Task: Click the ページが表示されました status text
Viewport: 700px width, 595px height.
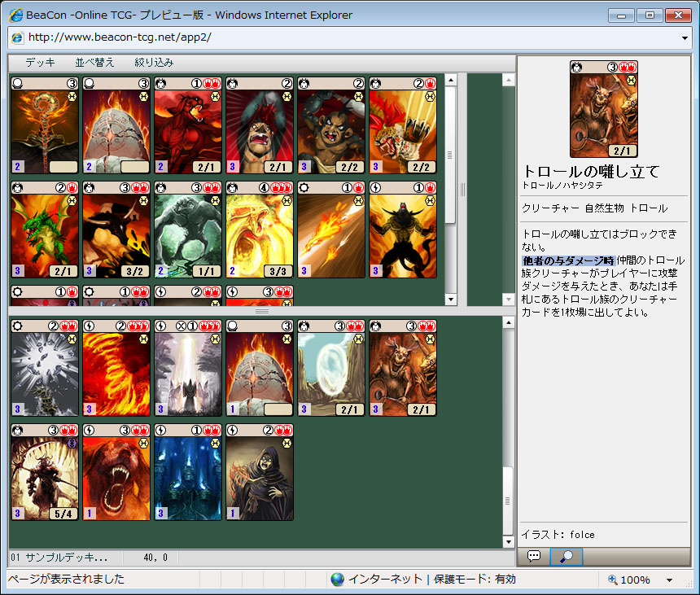Action: pos(66,579)
